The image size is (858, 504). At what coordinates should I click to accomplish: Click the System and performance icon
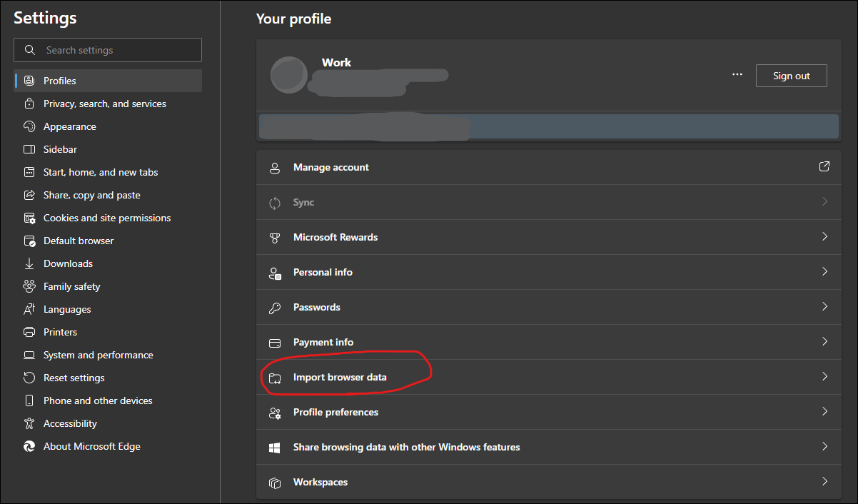pos(29,355)
